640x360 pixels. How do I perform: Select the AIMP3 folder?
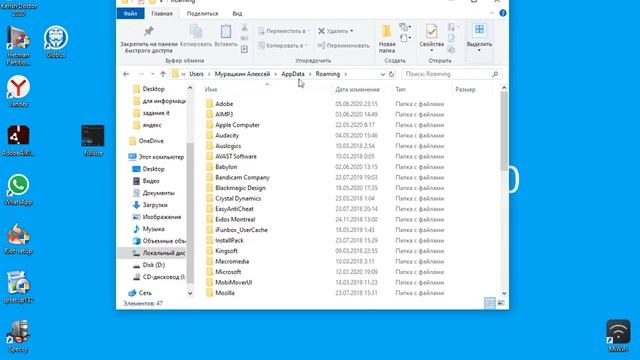click(x=224, y=114)
